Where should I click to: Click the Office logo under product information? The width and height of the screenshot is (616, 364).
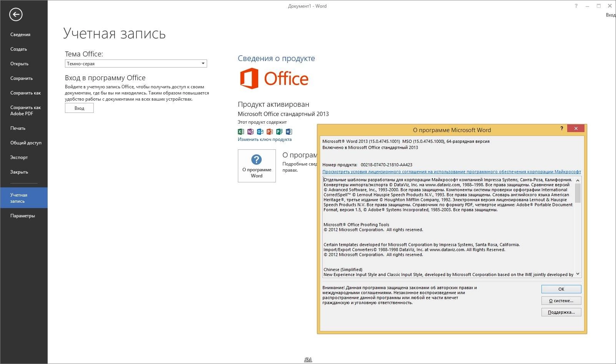[274, 78]
